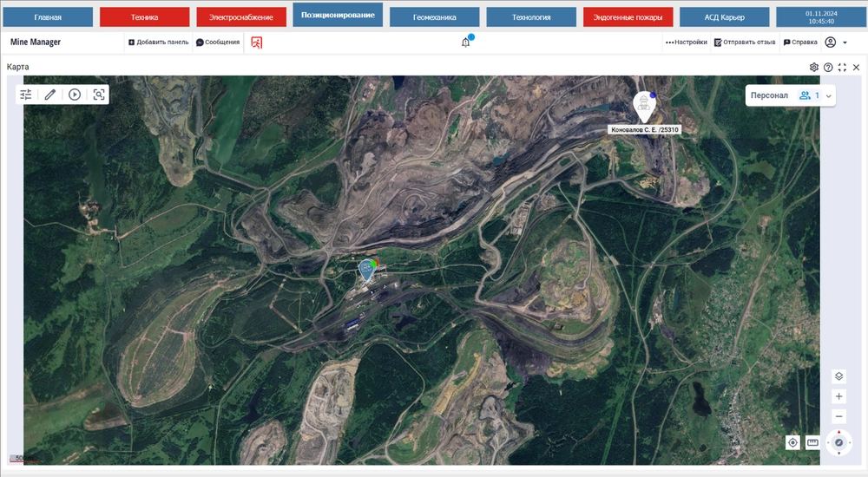Toggle fullscreen for the Карта panel
This screenshot has height=477, width=868.
click(842, 67)
